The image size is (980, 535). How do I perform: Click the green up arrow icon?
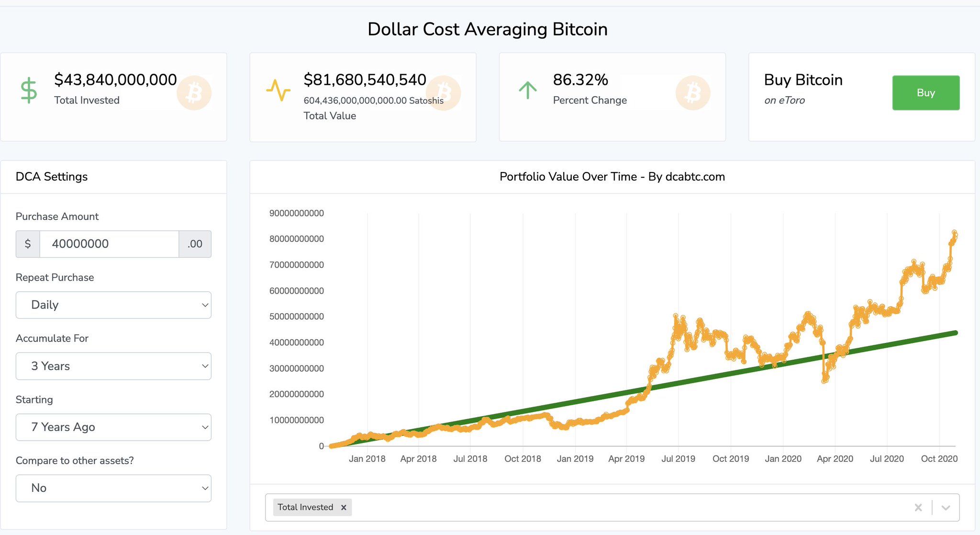pyautogui.click(x=527, y=90)
